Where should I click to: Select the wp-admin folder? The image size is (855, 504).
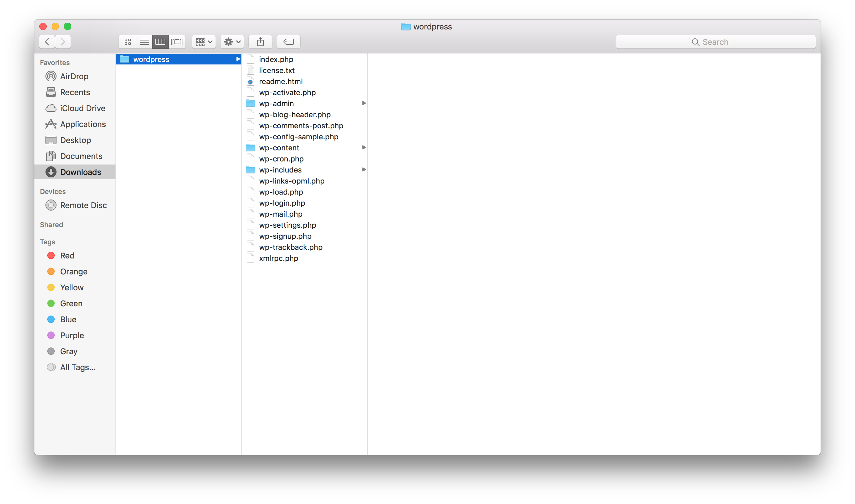click(305, 103)
